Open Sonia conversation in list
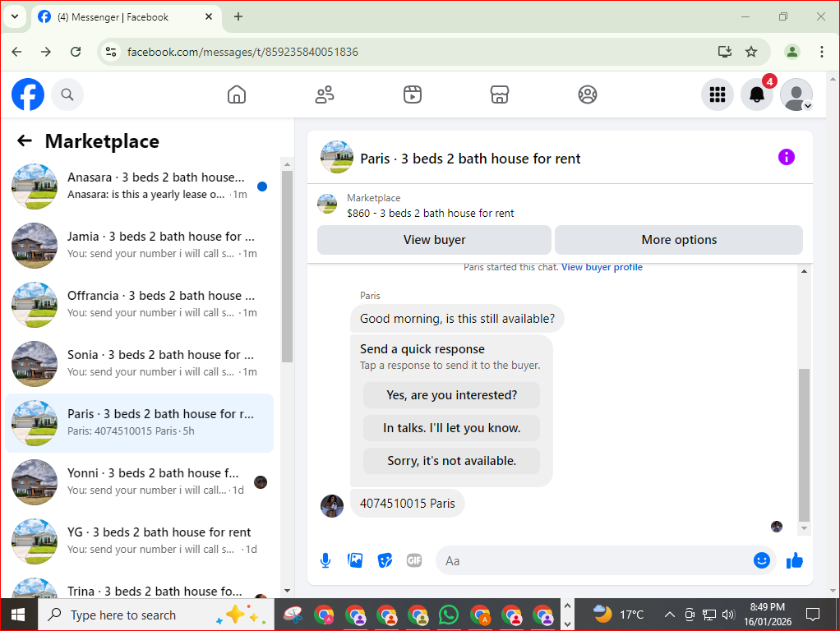This screenshot has width=840, height=631. point(139,364)
